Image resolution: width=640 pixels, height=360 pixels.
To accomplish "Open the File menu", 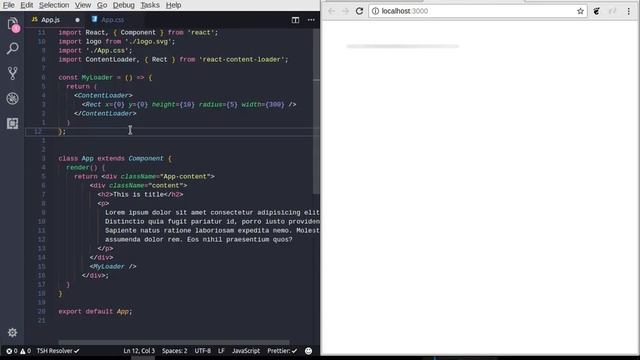I will (x=8, y=5).
